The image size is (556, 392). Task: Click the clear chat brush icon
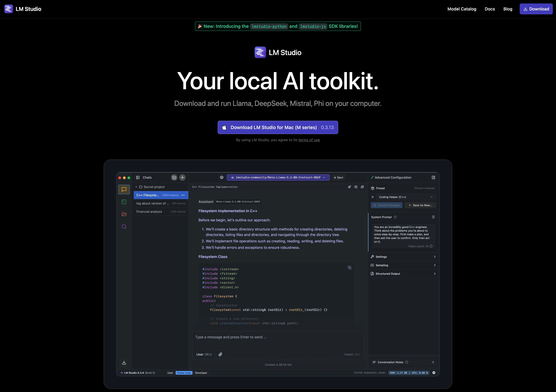(x=349, y=187)
